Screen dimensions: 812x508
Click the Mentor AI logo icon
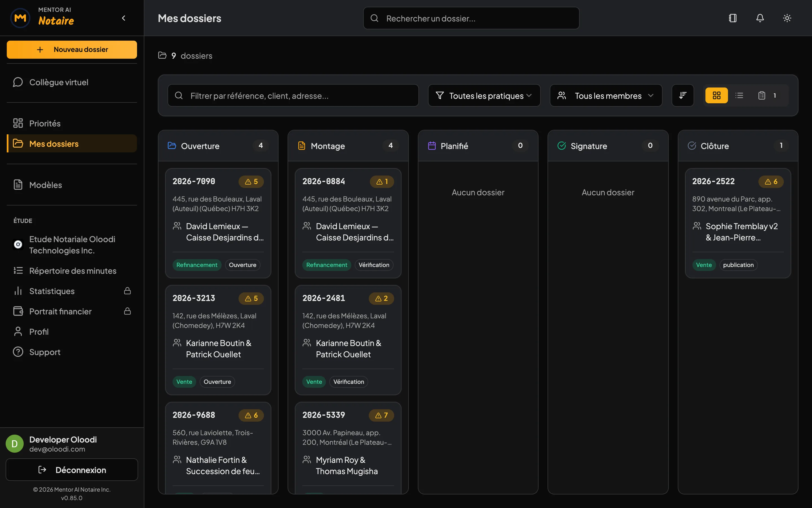(x=20, y=18)
